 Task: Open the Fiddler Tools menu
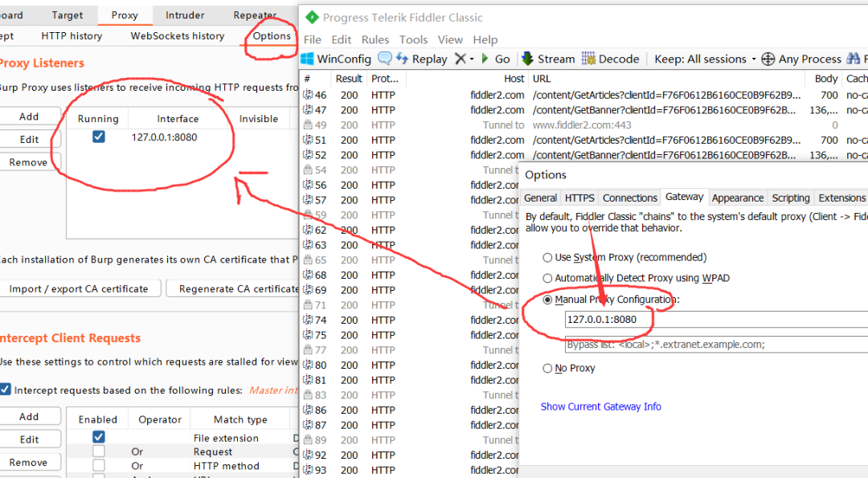click(x=414, y=39)
